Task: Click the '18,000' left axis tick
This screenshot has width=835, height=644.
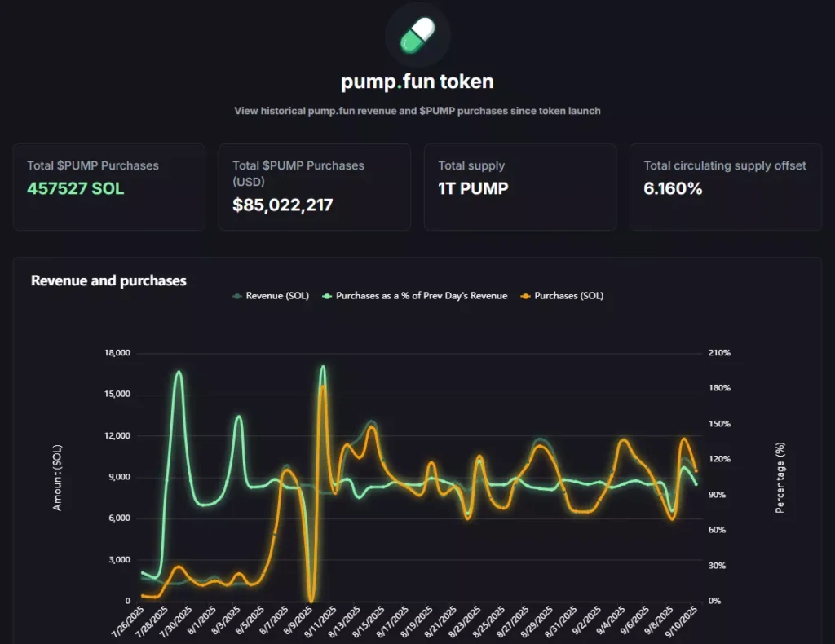Action: [117, 353]
